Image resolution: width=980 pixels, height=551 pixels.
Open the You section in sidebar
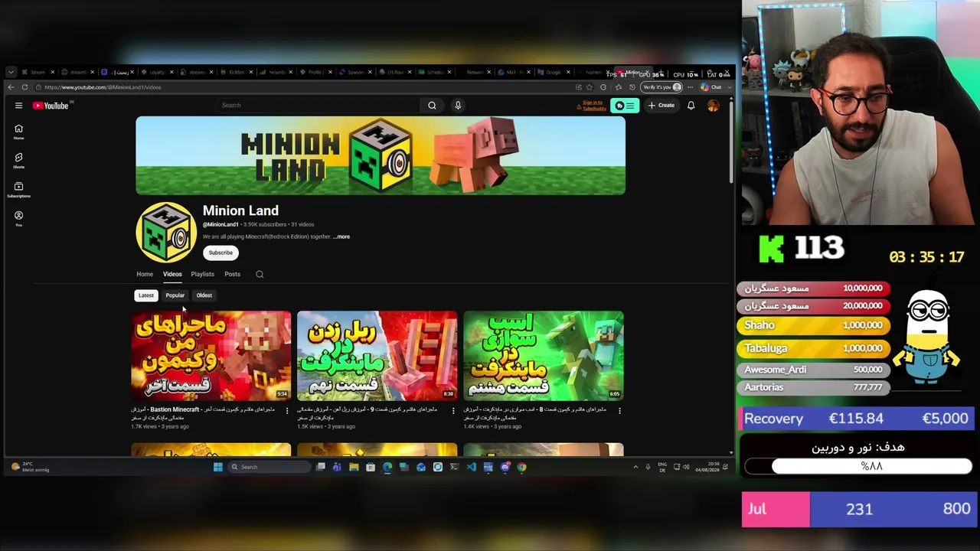[18, 219]
